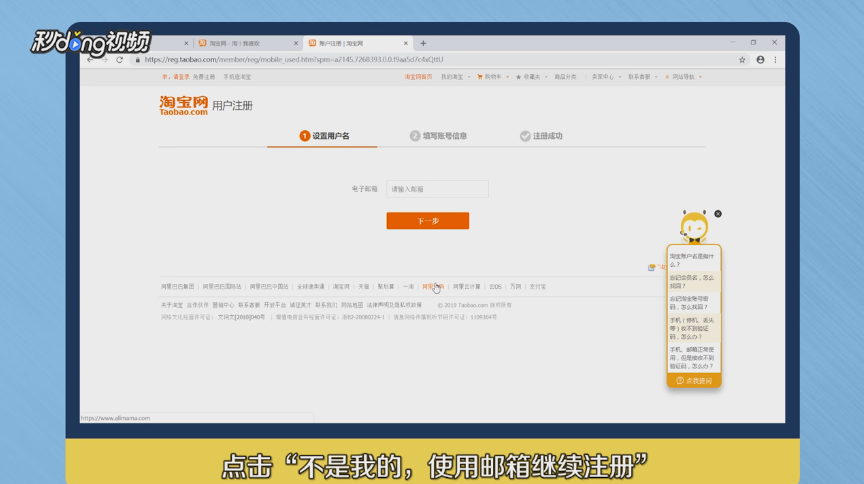This screenshot has width=864, height=484.
Task: Click the 手机逛淘宝 link
Action: pyautogui.click(x=237, y=77)
